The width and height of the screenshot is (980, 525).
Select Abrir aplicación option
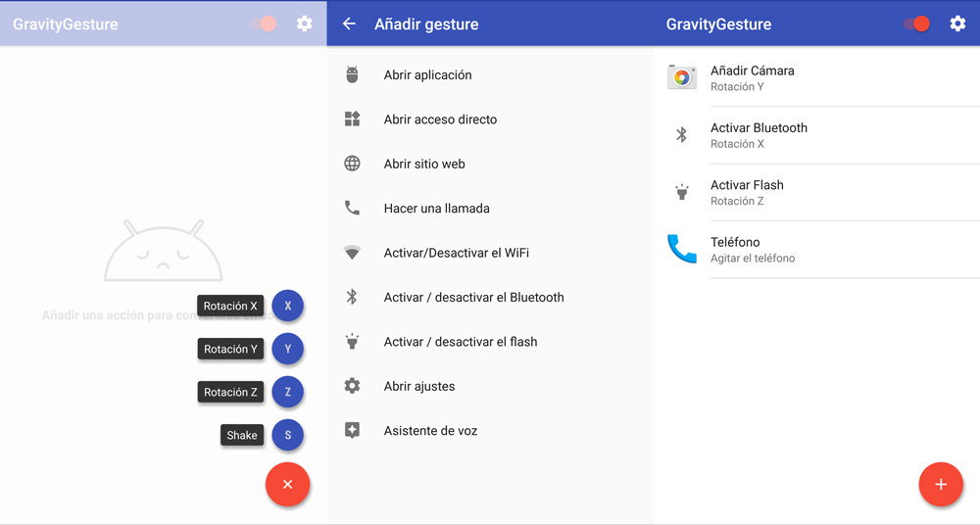coord(427,74)
